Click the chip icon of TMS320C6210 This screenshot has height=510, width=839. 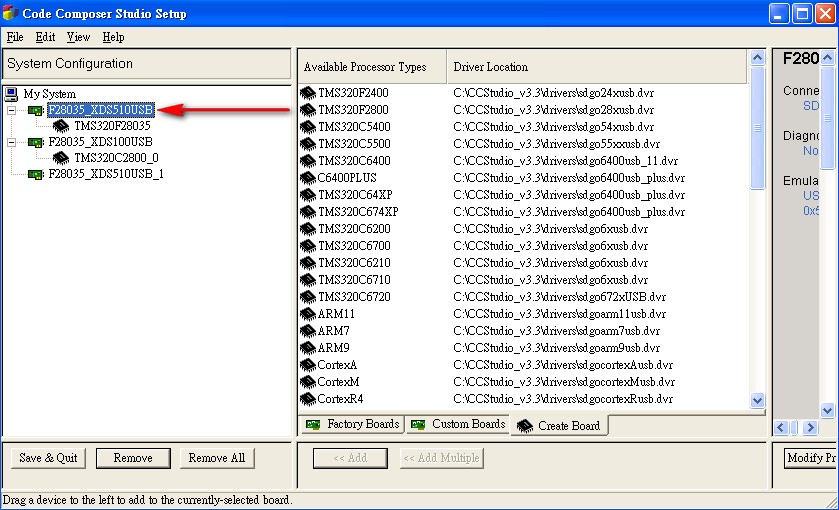[308, 263]
